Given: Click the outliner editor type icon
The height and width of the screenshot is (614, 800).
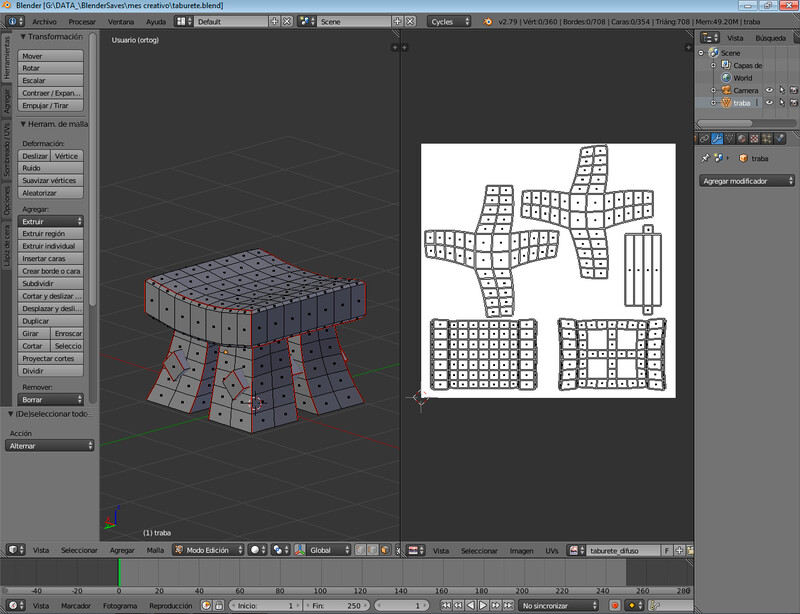Looking at the screenshot, I should tap(707, 38).
